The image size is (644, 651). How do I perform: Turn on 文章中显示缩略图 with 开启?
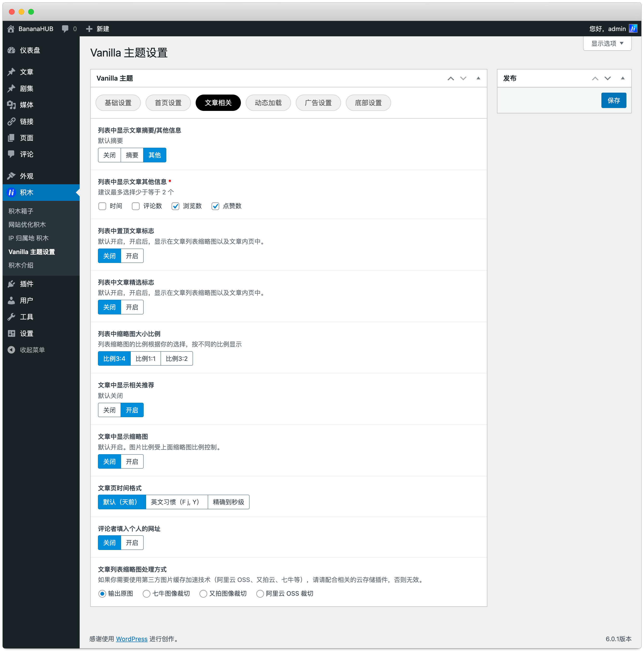132,462
